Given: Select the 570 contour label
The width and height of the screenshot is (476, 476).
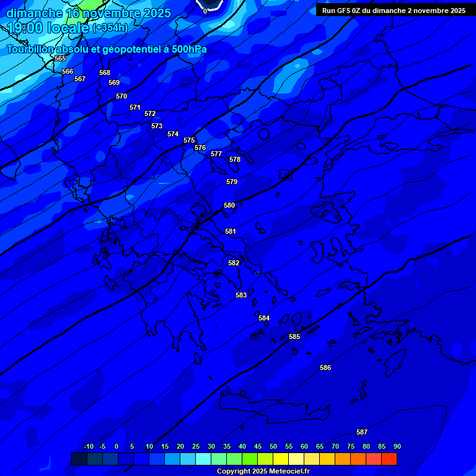Looking at the screenshot, I should coord(121,96).
